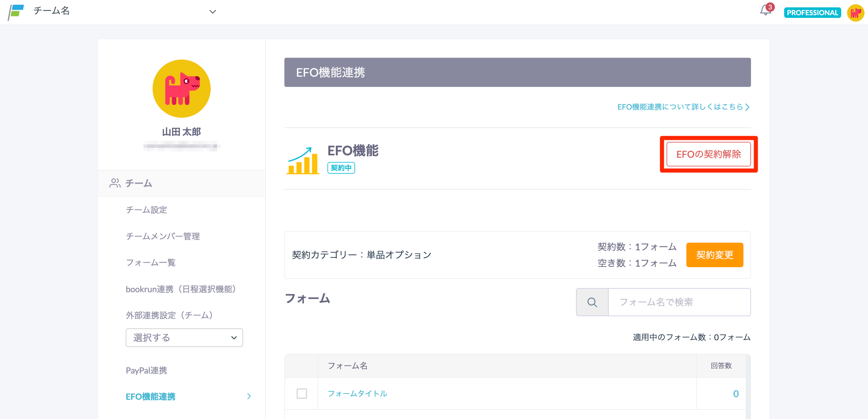Image resolution: width=868 pixels, height=419 pixels.
Task: Open チーム設定 in the sidebar
Action: (x=146, y=210)
